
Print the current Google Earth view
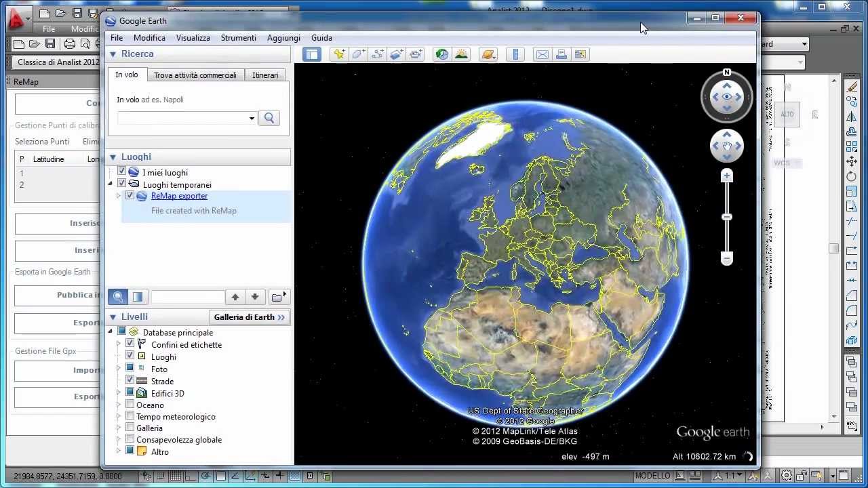[561, 54]
